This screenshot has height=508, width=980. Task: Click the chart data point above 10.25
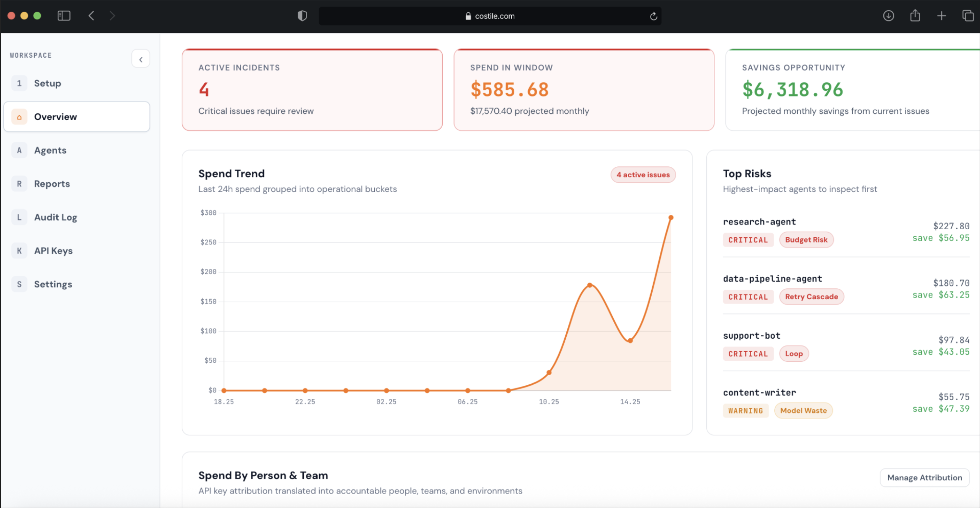(549, 373)
